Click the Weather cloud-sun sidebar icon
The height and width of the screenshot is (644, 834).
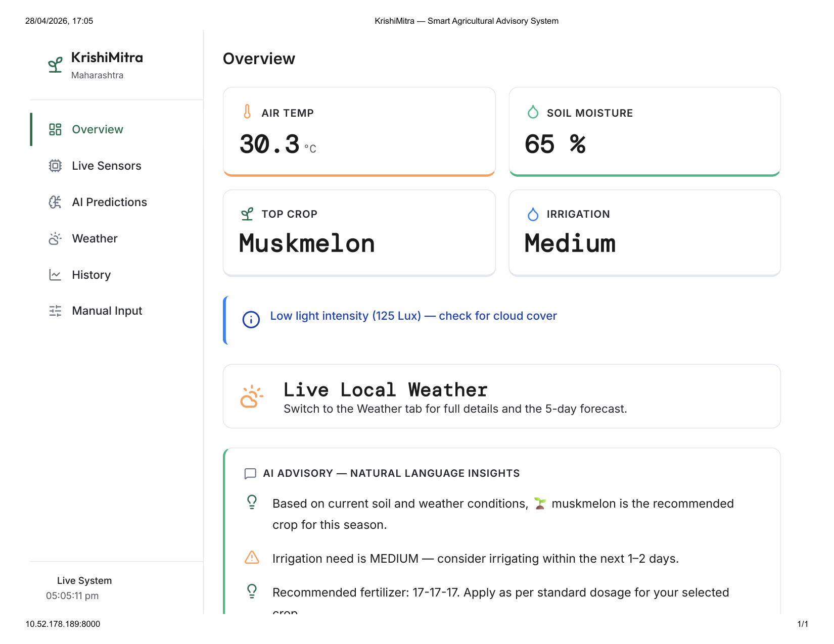point(55,238)
